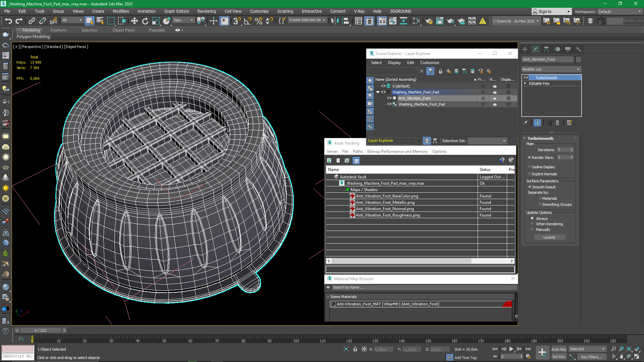
Task: Click the Mirror tool icon
Action: (x=335, y=21)
